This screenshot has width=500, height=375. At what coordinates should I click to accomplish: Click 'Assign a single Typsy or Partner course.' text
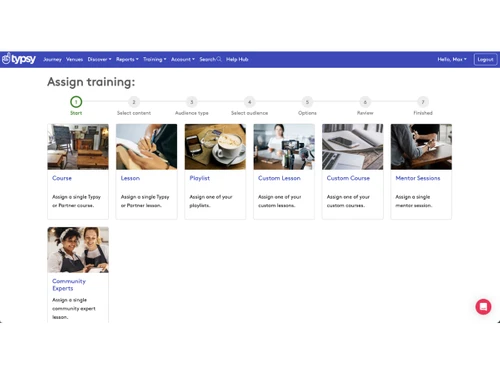pos(76,201)
